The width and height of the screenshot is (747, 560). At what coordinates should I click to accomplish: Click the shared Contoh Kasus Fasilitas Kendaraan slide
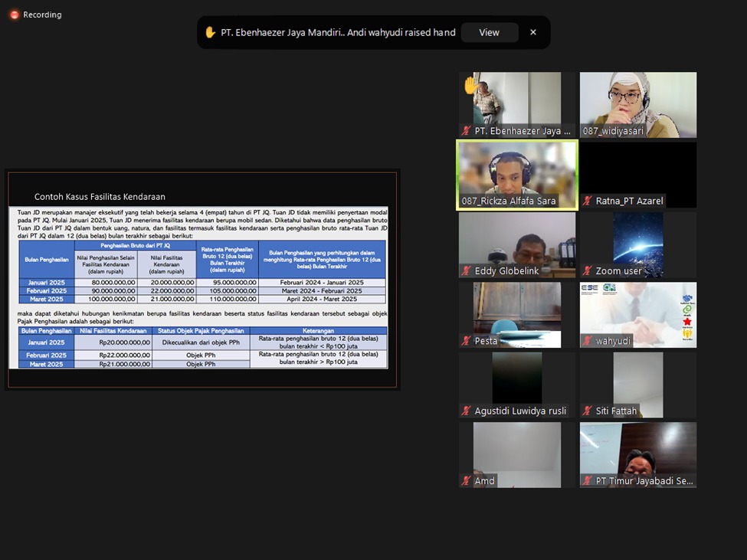point(202,280)
